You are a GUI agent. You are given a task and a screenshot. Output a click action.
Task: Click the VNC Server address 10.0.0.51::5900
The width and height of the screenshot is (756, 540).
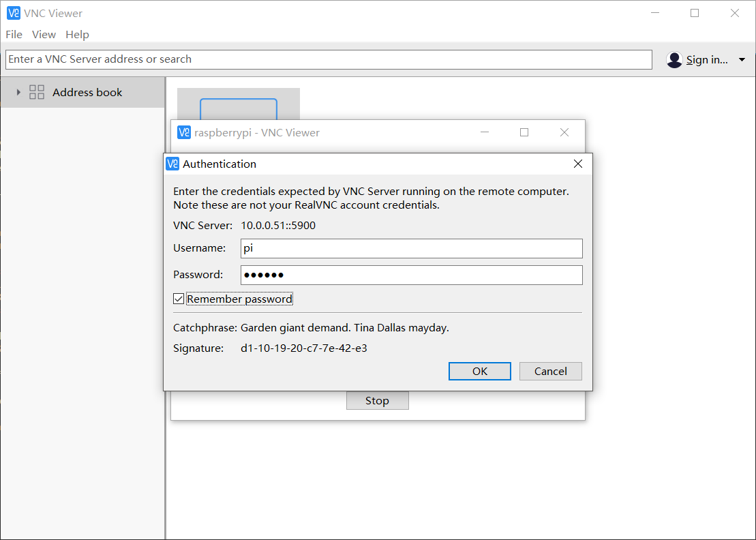click(x=278, y=226)
